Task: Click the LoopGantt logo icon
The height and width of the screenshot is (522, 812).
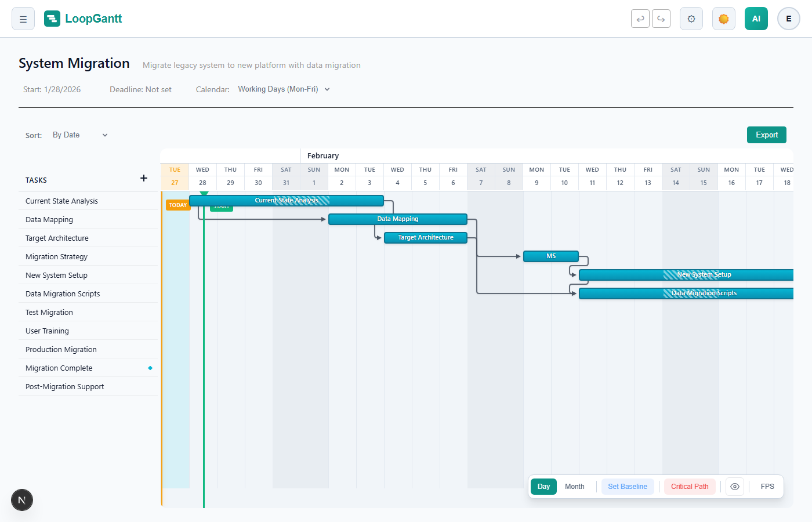Action: 52,18
